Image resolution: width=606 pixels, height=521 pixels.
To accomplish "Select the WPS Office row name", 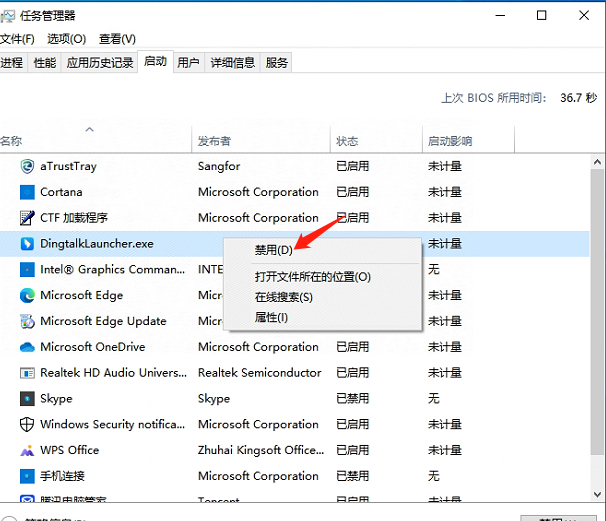I will click(x=70, y=451).
